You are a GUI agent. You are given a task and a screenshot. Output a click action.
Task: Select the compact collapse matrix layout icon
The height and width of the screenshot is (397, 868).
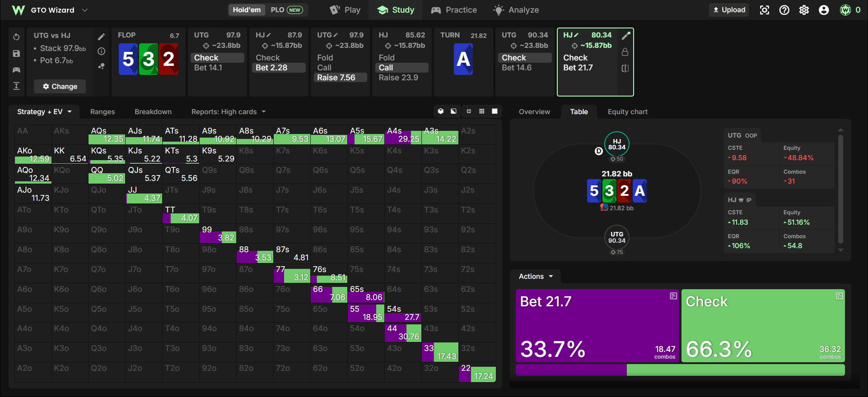pyautogui.click(x=469, y=111)
